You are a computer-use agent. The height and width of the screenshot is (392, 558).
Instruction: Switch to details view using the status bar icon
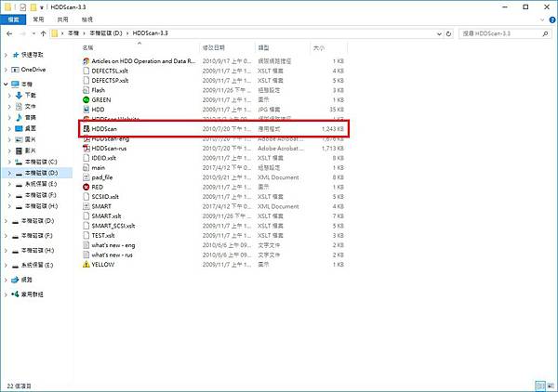click(540, 385)
